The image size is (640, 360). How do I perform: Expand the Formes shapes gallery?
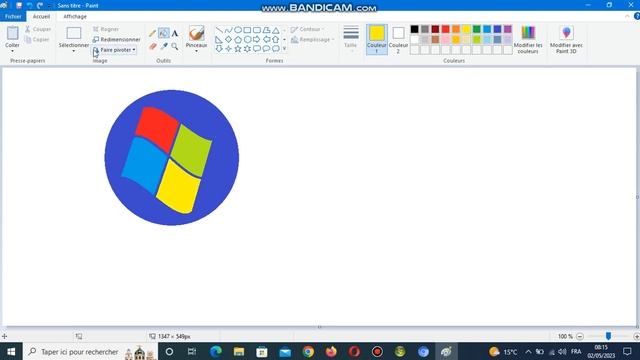284,49
